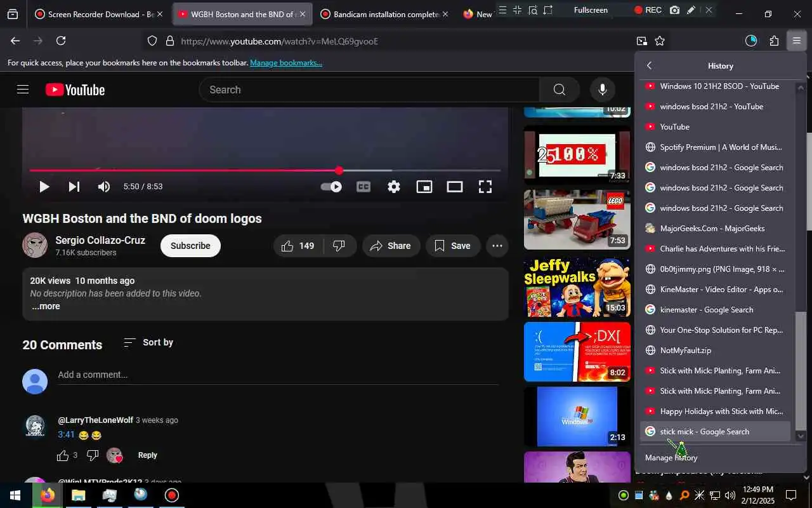Play the video
This screenshot has height=508, width=812.
point(44,187)
